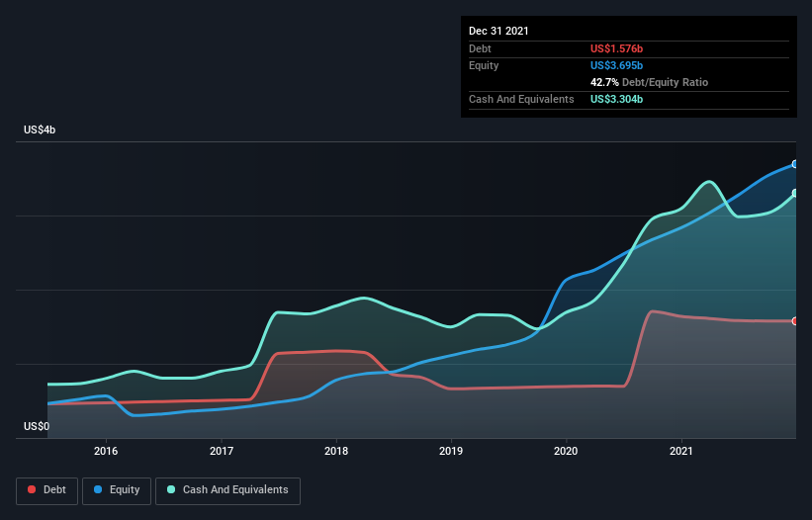Select the 2019 x-axis label
Screen dimensions: 812x520
pos(451,451)
